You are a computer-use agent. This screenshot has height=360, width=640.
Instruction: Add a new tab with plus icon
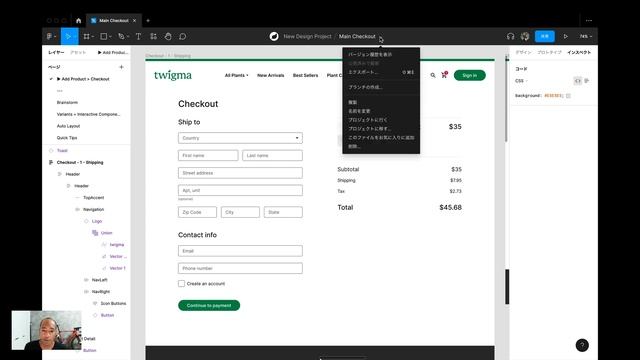tap(148, 20)
